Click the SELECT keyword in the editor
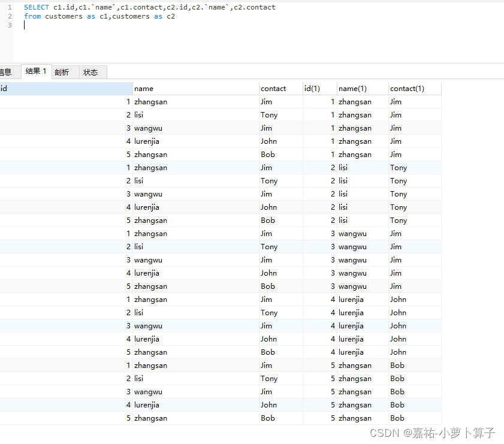 coord(37,7)
